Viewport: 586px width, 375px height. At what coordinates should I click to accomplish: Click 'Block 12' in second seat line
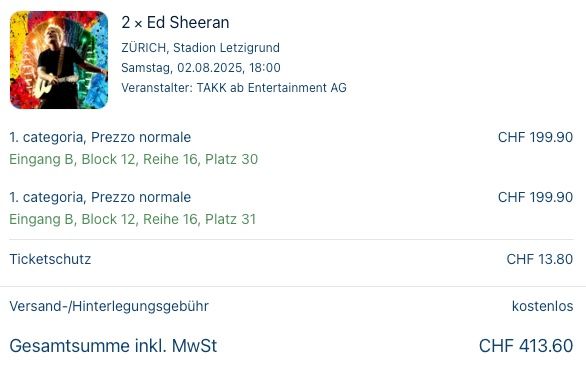pos(108,219)
